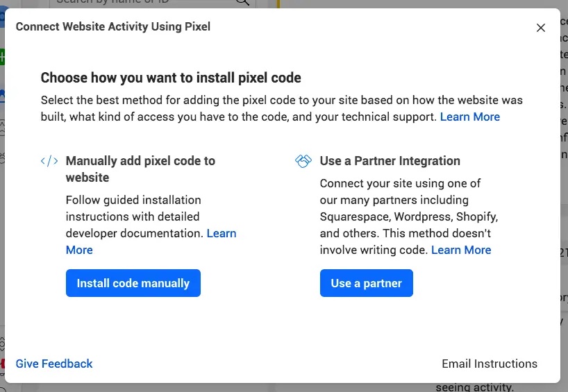Image resolution: width=568 pixels, height=392 pixels.
Task: Choose the Use a partner button
Action: (x=366, y=283)
